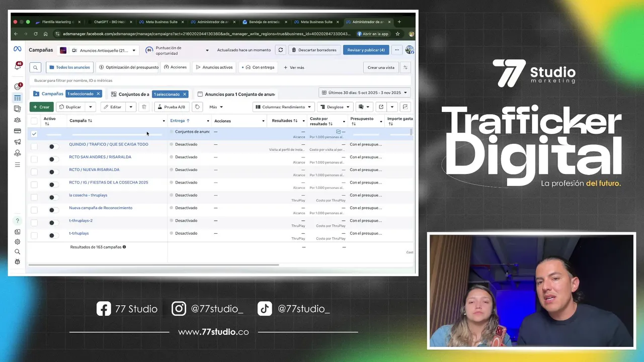Sort by Resultados column header
The width and height of the screenshot is (644, 362).
tap(284, 121)
